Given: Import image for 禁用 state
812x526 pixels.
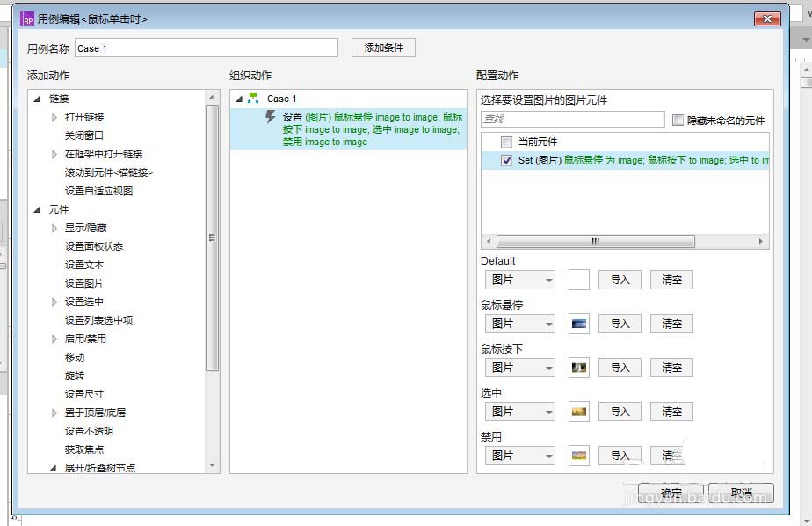Looking at the screenshot, I should click(x=620, y=456).
